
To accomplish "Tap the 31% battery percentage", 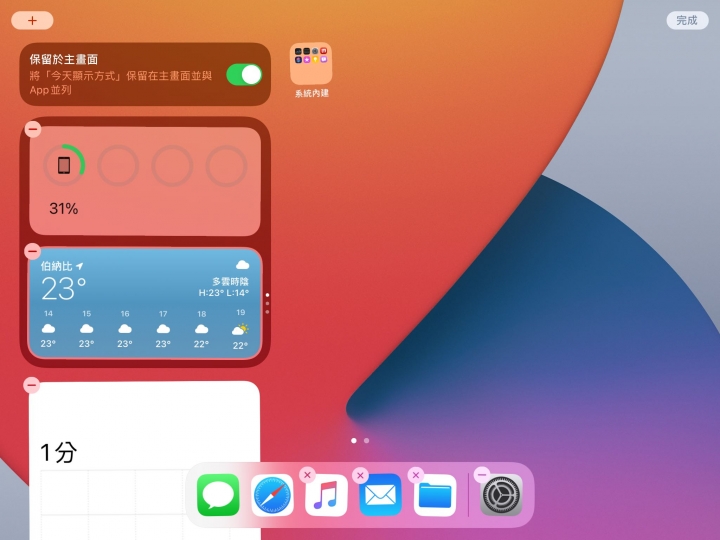I will coord(64,209).
